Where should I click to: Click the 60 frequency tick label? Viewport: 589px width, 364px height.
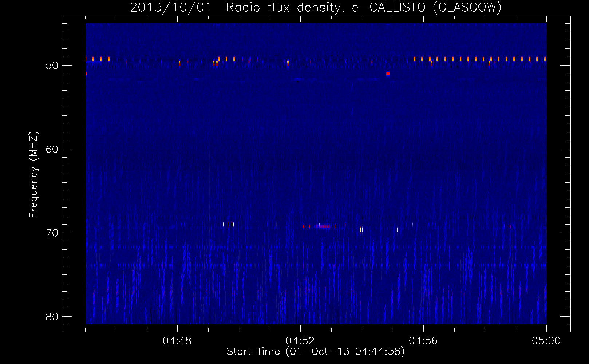click(x=52, y=149)
